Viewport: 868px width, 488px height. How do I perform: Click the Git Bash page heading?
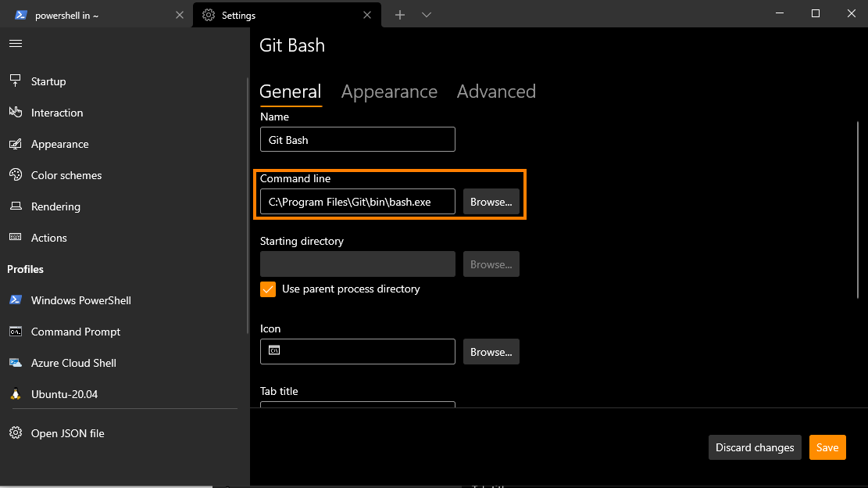292,45
